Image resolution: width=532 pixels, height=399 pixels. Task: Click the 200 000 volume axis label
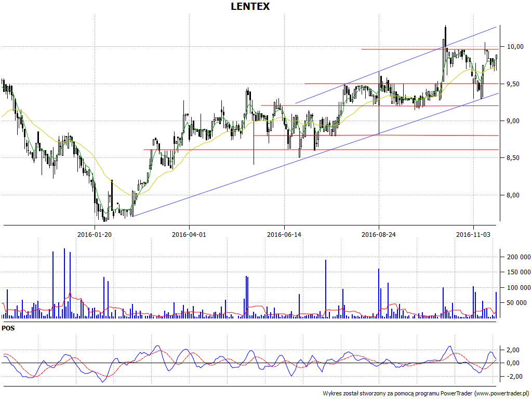(519, 257)
